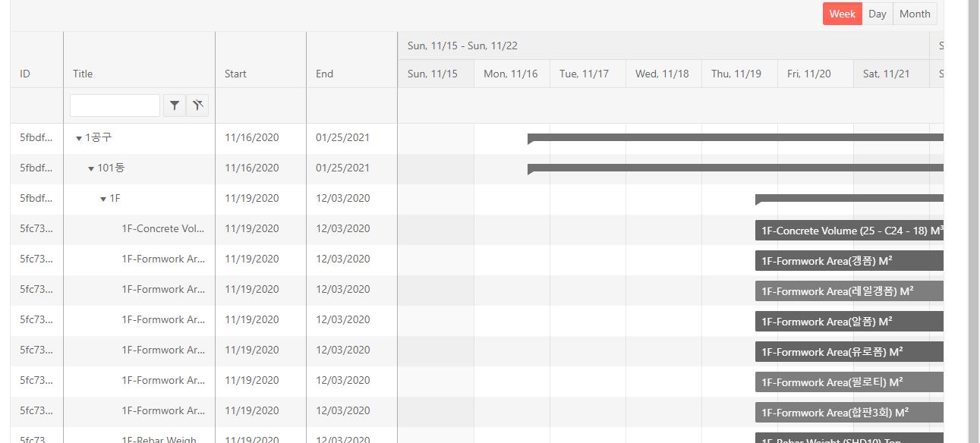Apply the Title column filter
The width and height of the screenshot is (980, 443).
[x=174, y=105]
